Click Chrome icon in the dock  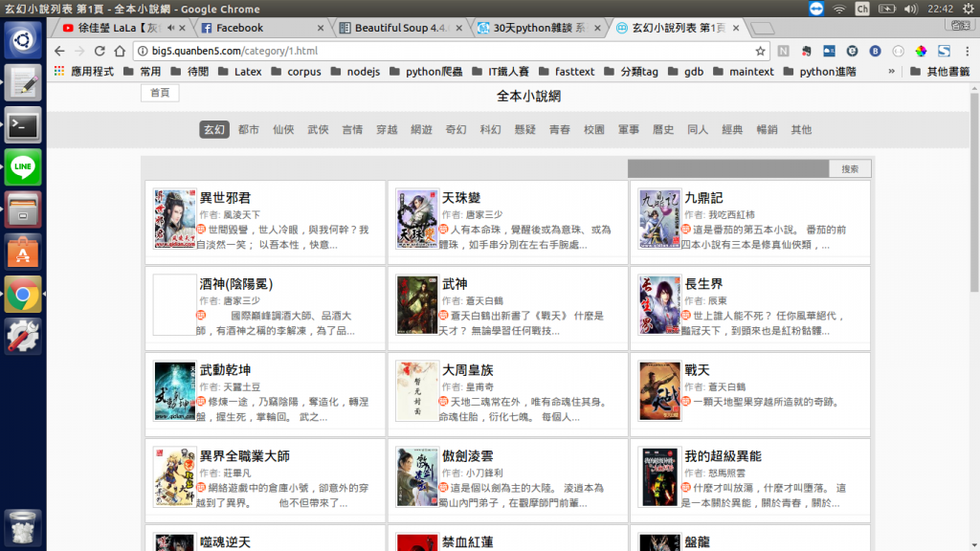coord(23,295)
